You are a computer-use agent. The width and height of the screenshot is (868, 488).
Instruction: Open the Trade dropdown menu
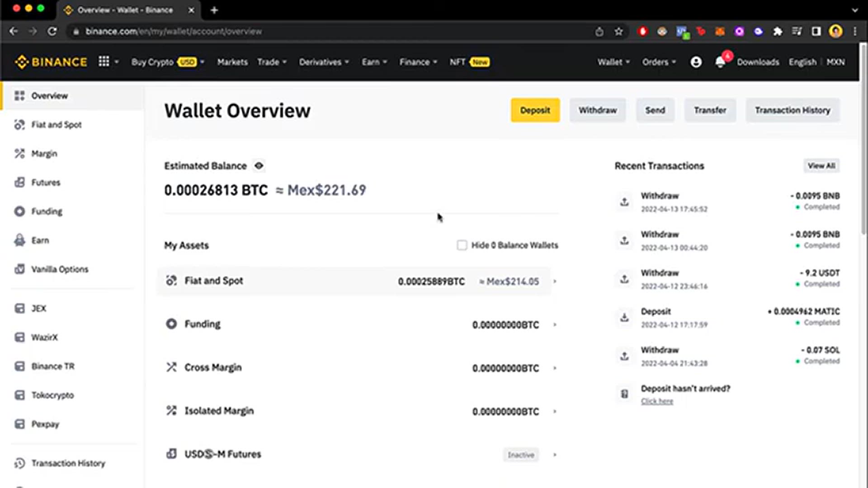272,62
